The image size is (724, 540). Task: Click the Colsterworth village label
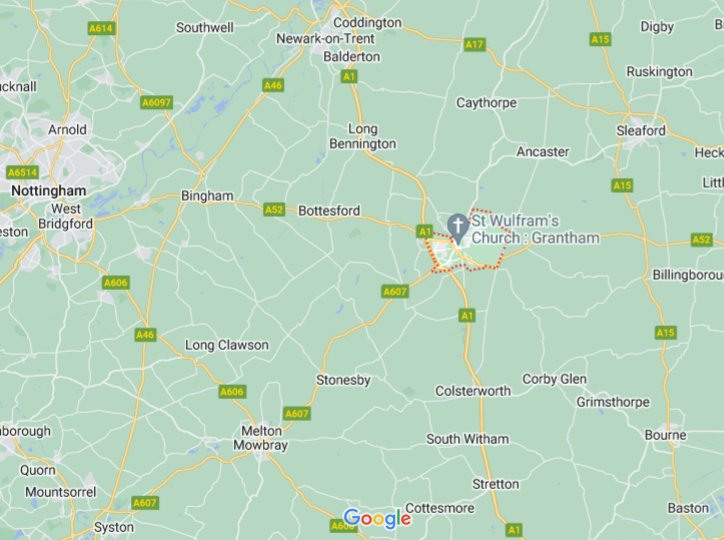[x=473, y=391]
